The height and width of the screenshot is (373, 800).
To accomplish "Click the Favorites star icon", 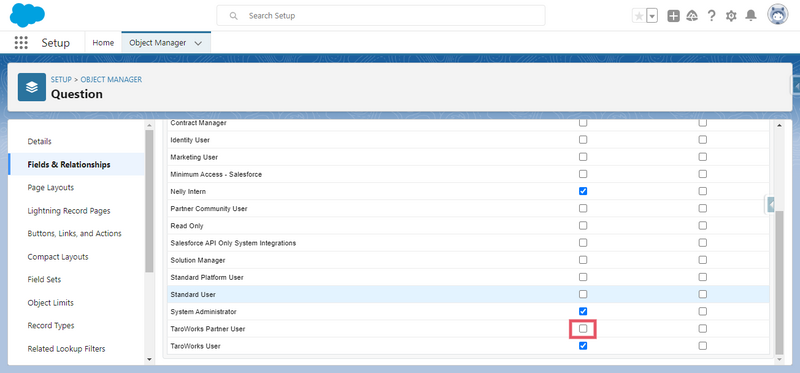I will point(639,16).
